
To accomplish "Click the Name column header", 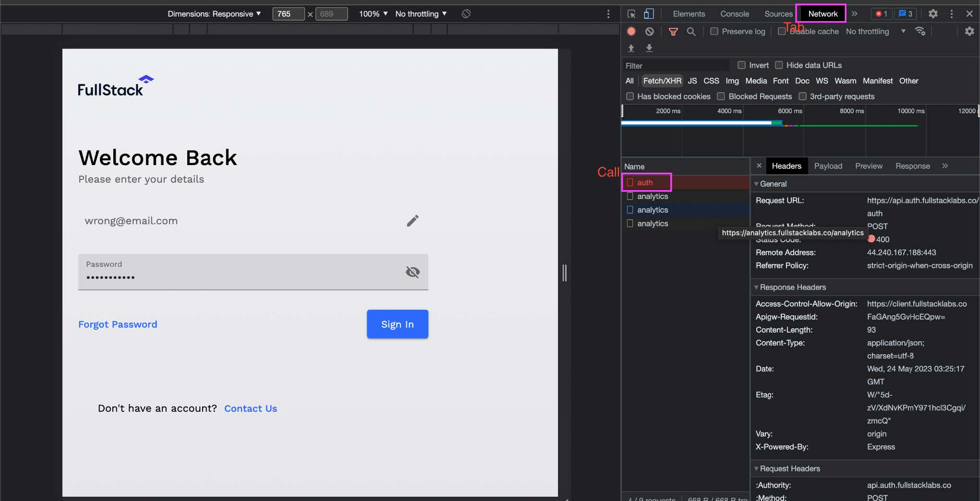I will (x=686, y=167).
